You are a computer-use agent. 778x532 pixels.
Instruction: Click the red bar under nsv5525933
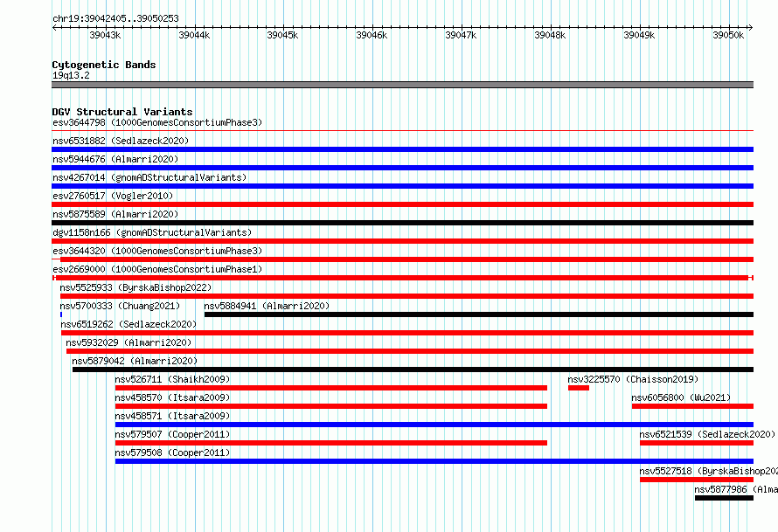coord(406,296)
